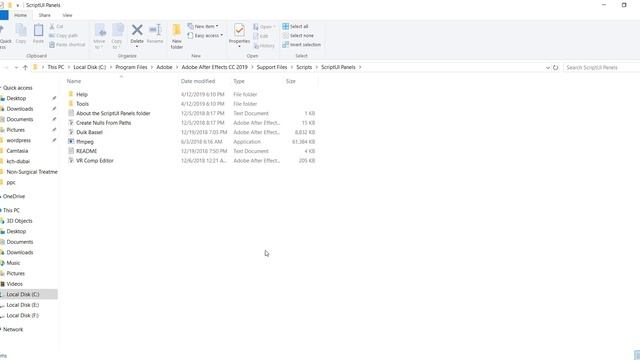Click the red Delete X icon
Viewport: 640px width, 360px height.
pyautogui.click(x=137, y=30)
